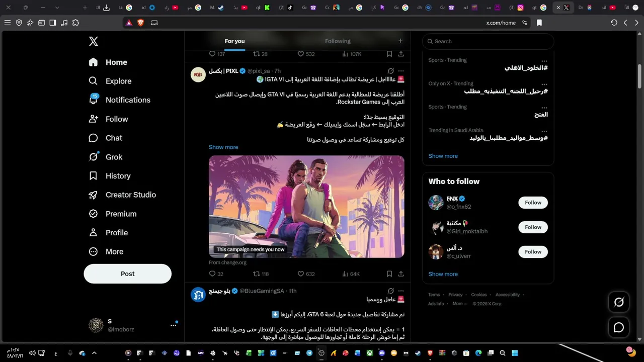Viewport: 644px width, 362px height.
Task: Click the Post button
Action: (128, 274)
